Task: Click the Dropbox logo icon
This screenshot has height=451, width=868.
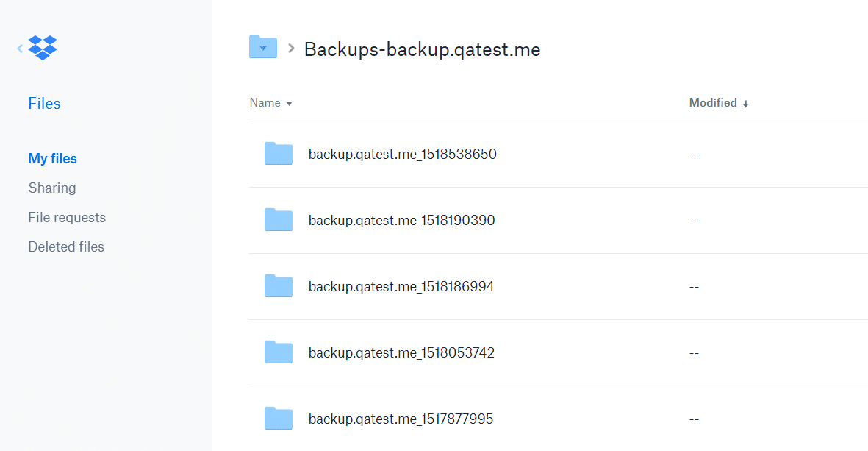Action: pos(43,48)
